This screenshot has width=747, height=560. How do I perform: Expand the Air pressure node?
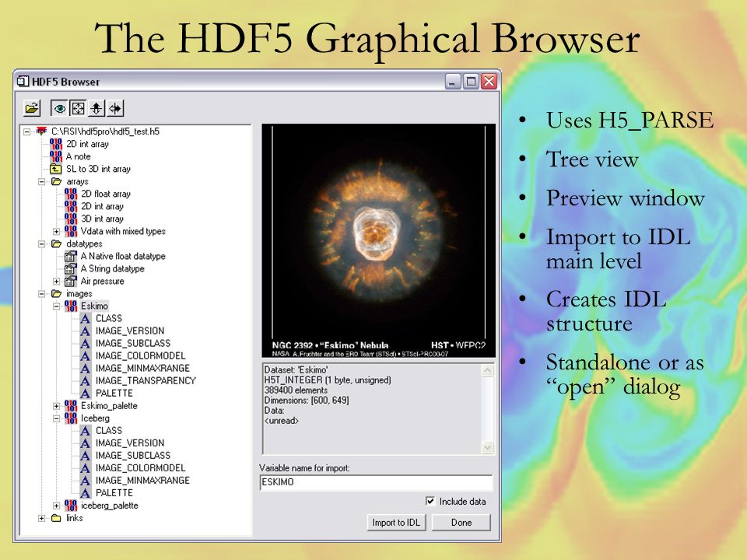coord(57,282)
